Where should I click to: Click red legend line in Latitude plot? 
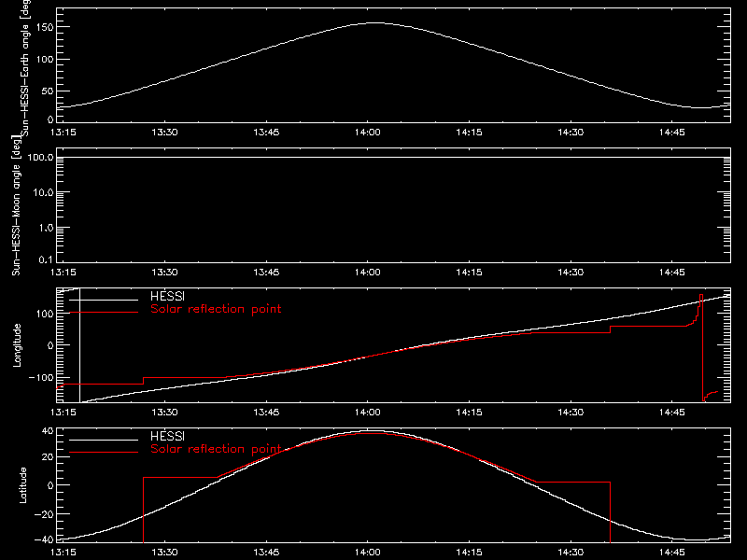[x=104, y=453]
